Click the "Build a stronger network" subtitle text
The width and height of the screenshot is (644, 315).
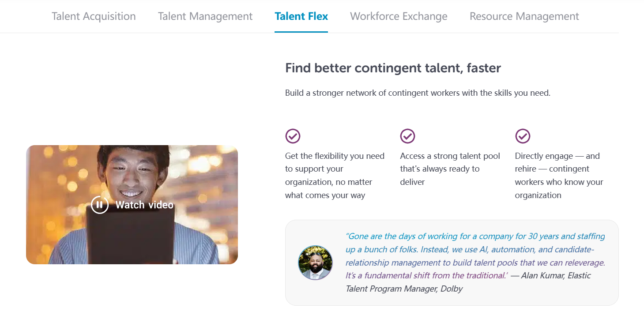point(418,93)
